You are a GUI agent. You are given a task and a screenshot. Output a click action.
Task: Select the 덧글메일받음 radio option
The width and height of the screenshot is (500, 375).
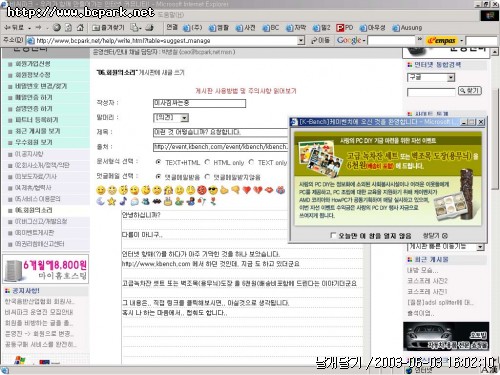coord(159,177)
